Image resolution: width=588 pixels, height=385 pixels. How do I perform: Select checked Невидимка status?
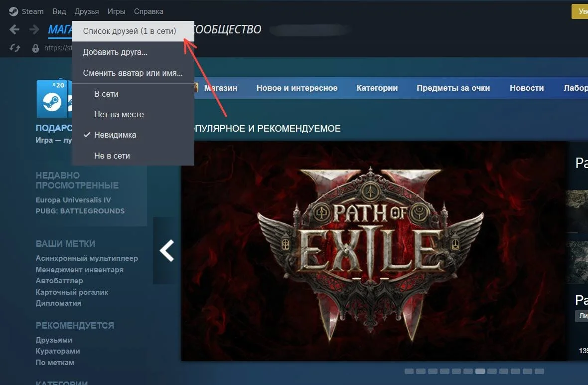[x=133, y=135]
